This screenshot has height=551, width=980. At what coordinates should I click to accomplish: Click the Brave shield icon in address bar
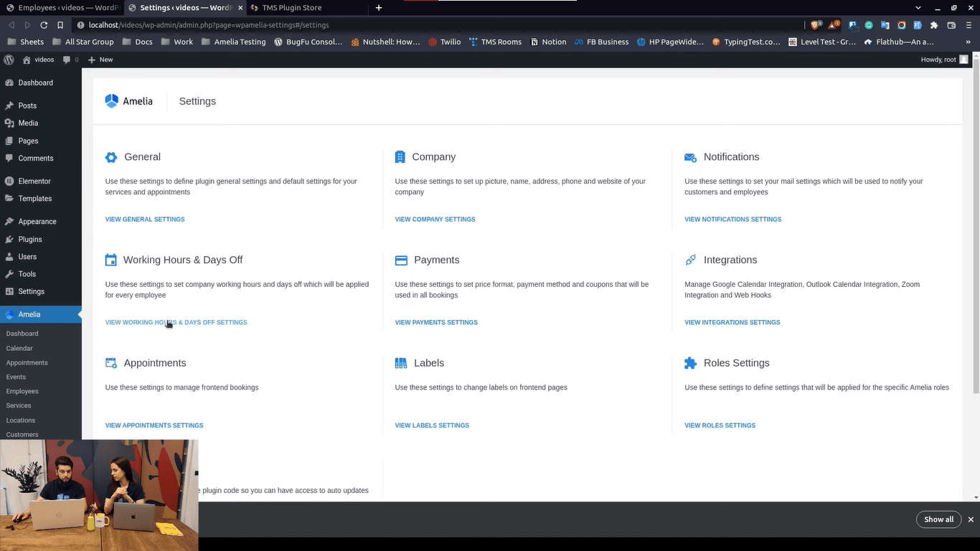tap(816, 25)
